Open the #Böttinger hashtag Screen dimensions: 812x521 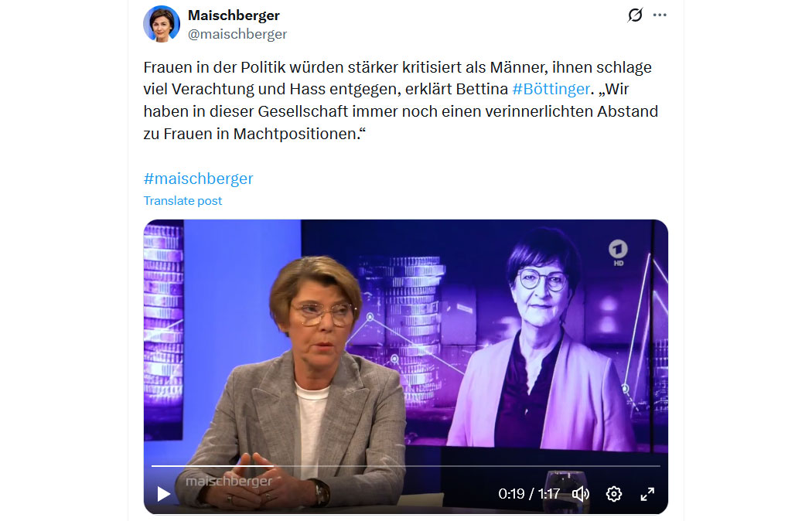click(x=551, y=89)
